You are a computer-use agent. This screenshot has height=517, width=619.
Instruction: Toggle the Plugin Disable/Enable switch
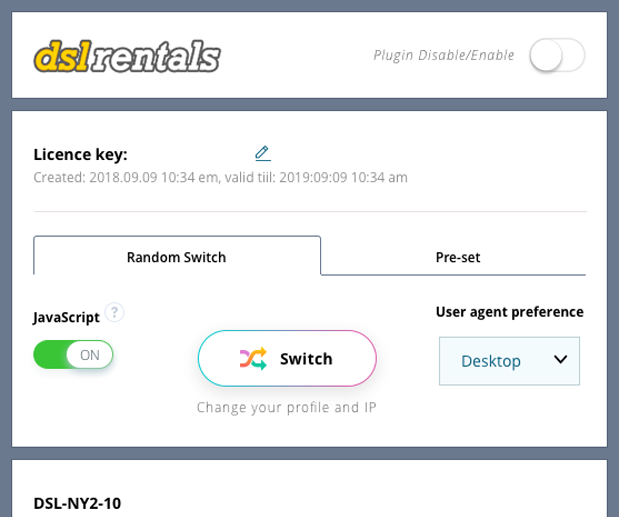(x=557, y=55)
